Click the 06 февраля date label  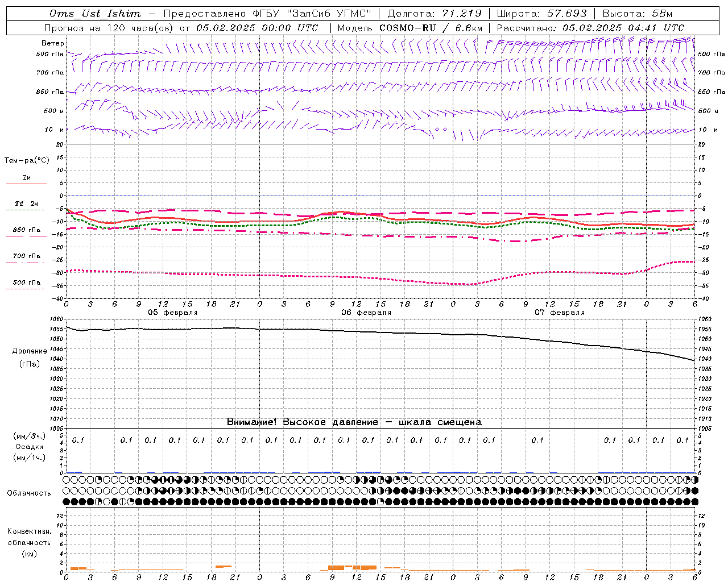tap(366, 313)
